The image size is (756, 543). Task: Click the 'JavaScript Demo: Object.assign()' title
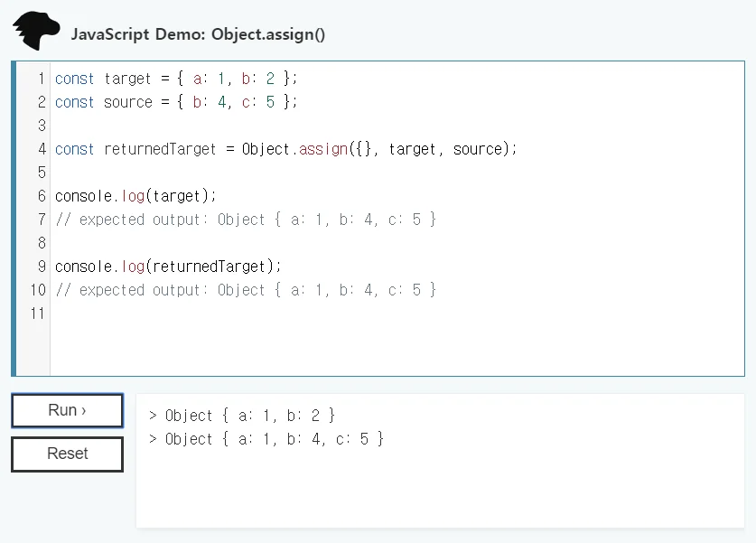click(x=198, y=34)
